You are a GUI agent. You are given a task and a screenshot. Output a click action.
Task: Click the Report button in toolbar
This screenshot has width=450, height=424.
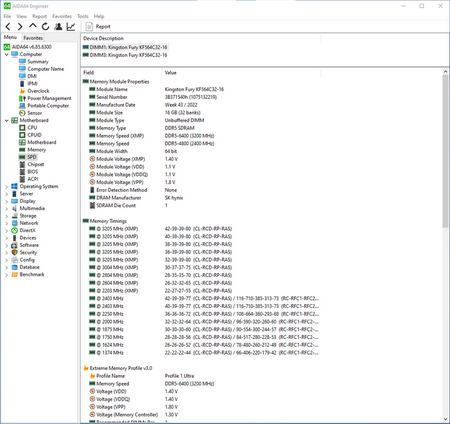point(98,27)
